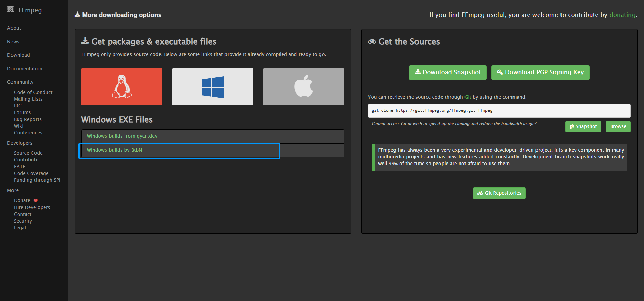Go to IRC page
Viewport: 644px width, 301px height.
click(18, 106)
